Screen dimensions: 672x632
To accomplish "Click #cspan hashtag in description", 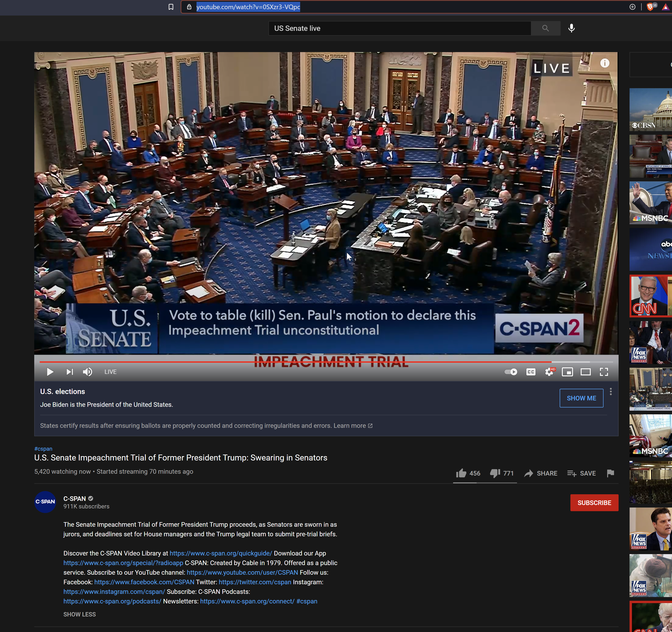I will click(307, 601).
